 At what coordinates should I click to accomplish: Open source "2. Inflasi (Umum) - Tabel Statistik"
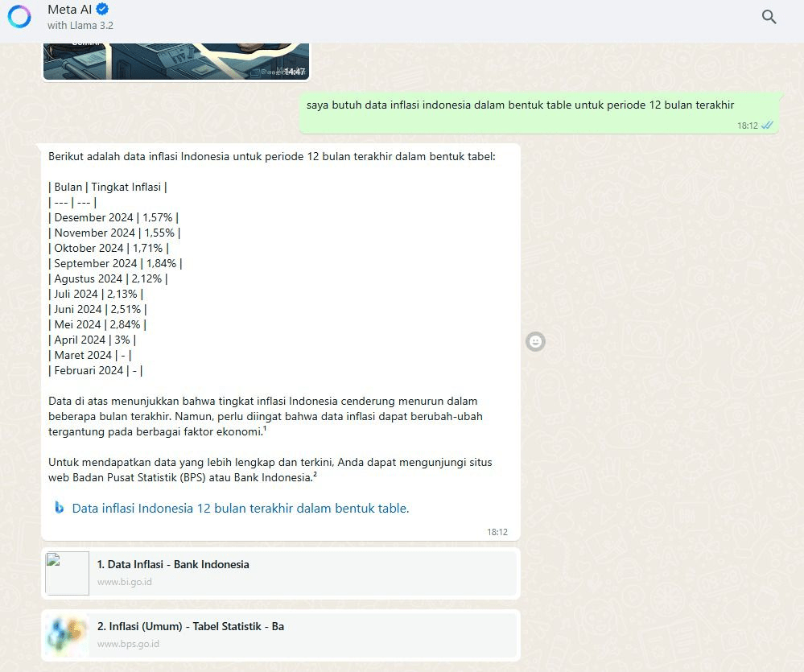[x=191, y=626]
